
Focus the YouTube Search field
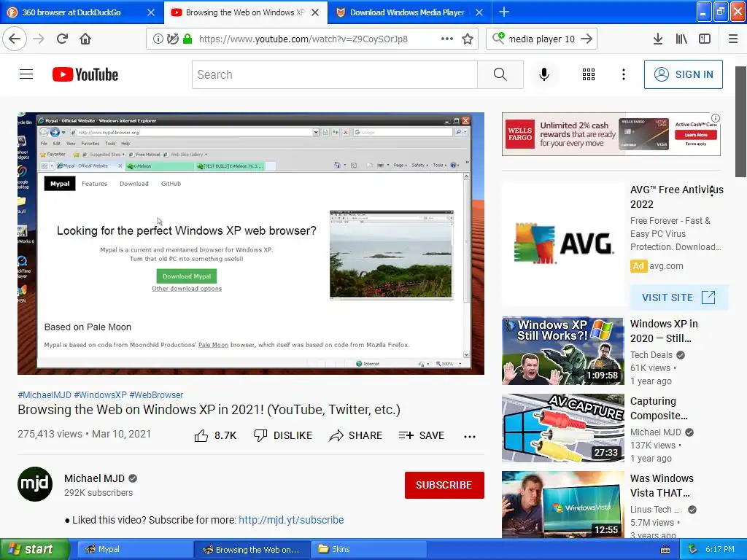click(x=334, y=74)
